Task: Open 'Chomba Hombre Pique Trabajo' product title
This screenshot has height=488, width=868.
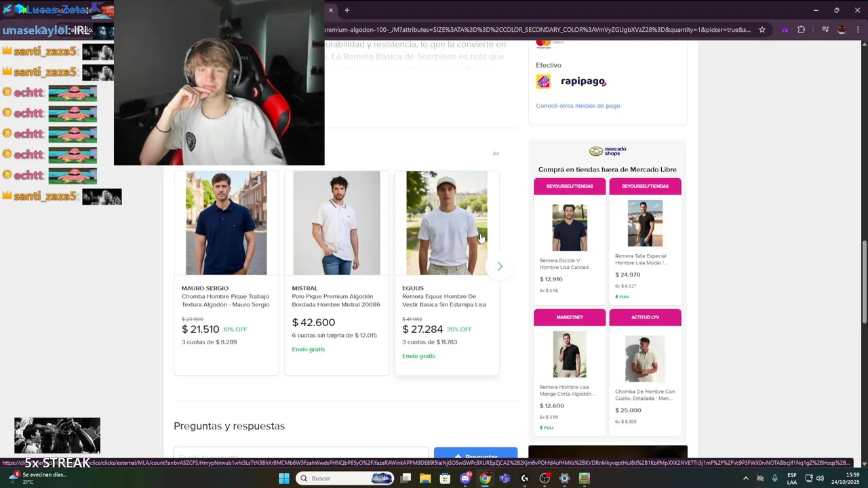Action: (x=226, y=300)
